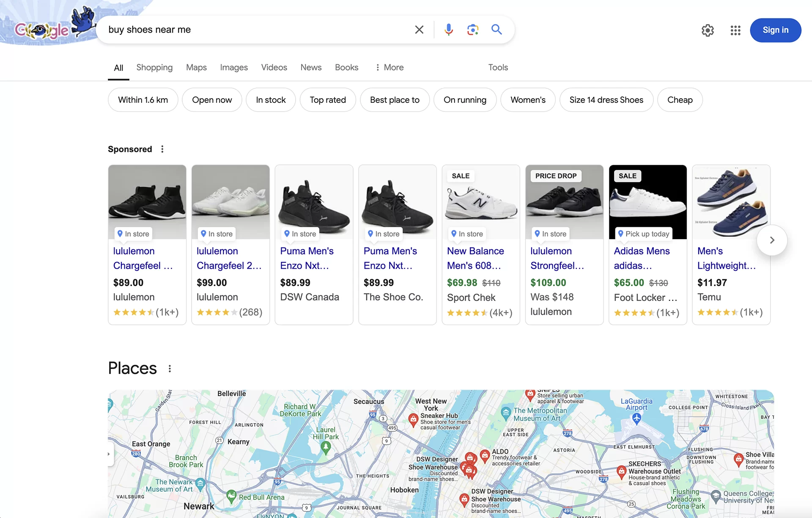This screenshot has width=812, height=518.
Task: Toggle the 'Open now' filter chip
Action: (212, 100)
